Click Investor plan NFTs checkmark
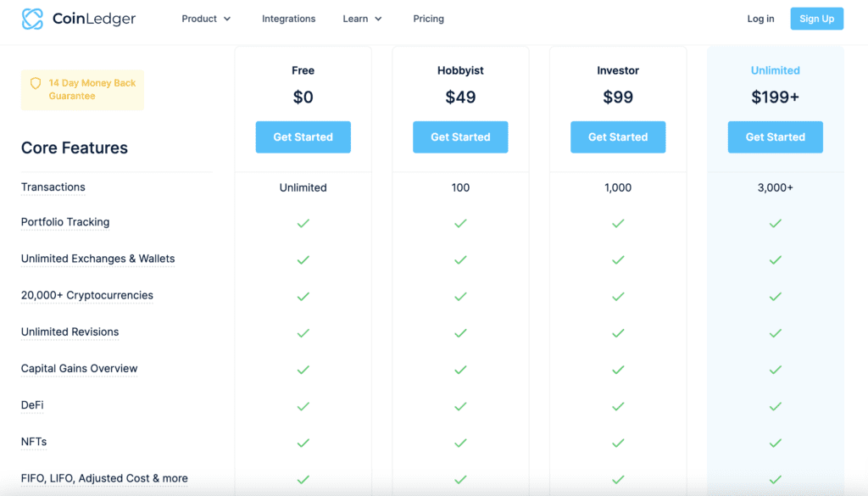 pos(618,443)
